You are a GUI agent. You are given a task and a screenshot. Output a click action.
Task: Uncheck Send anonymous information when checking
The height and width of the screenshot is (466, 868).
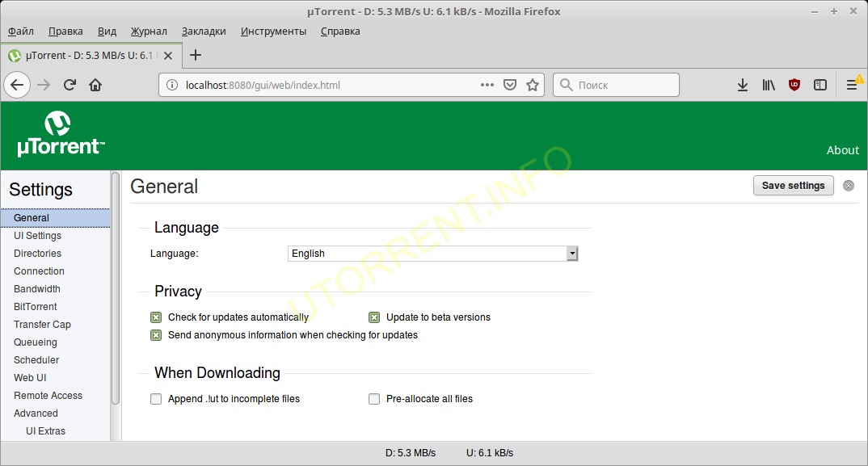[x=156, y=335]
